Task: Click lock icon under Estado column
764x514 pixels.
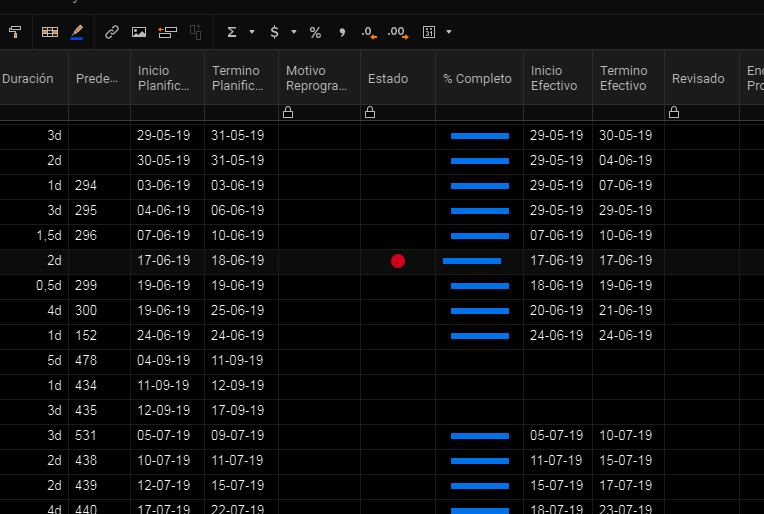Action: (x=370, y=113)
